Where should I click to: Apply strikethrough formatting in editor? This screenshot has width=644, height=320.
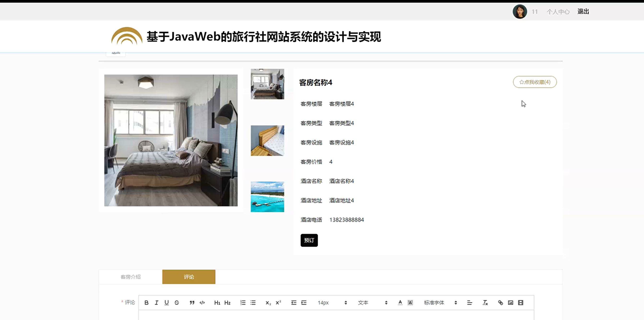tap(177, 303)
